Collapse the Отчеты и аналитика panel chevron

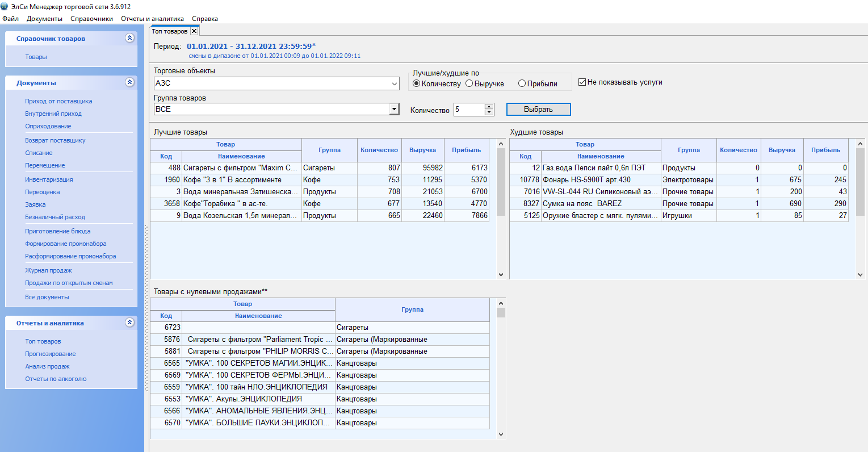[129, 323]
